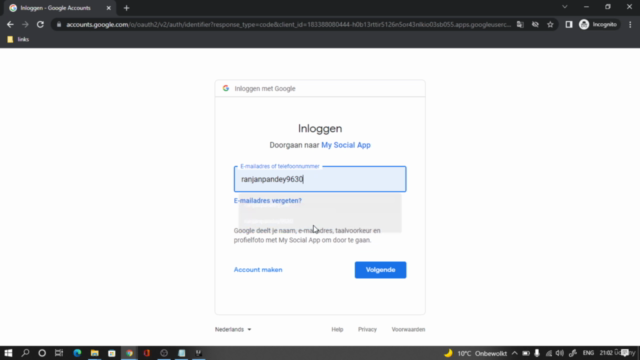
Task: Switch to Chrome on the taskbar
Action: (129, 353)
